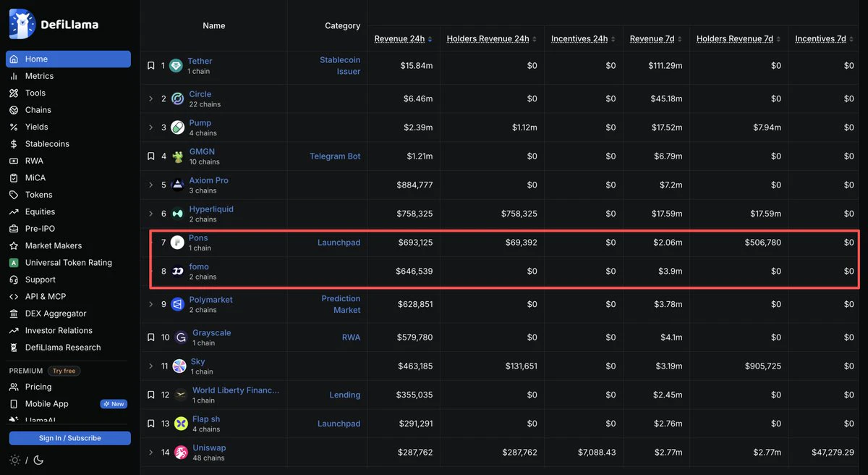
Task: Open Tools in the sidebar
Action: click(68, 93)
